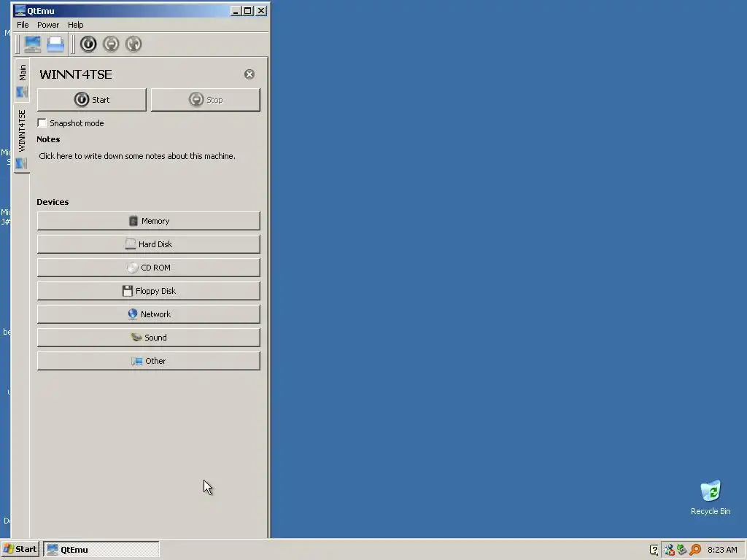
Task: Click the QtEmu taskbar button
Action: pos(101,550)
